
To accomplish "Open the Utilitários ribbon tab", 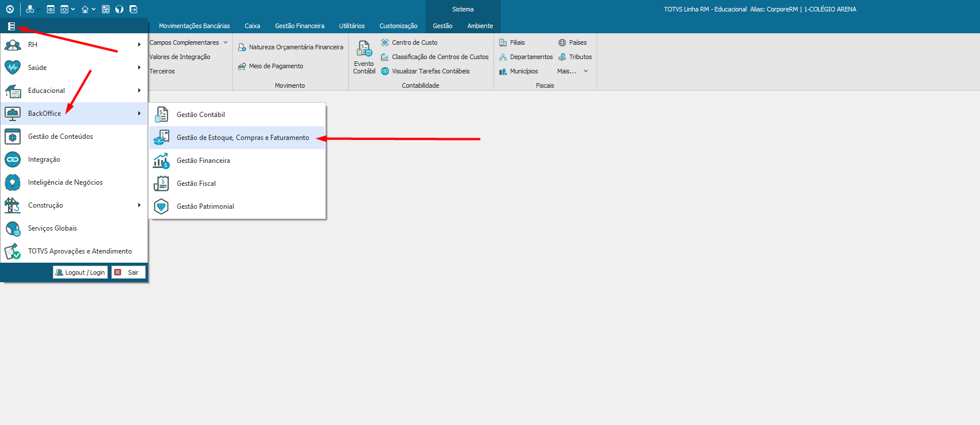I will pyautogui.click(x=352, y=26).
